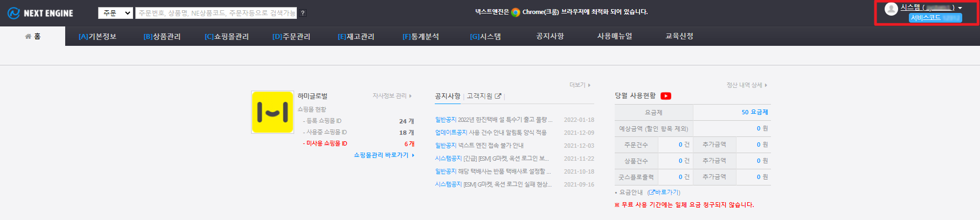Click the search help question mark icon
The width and height of the screenshot is (980, 220).
click(303, 13)
